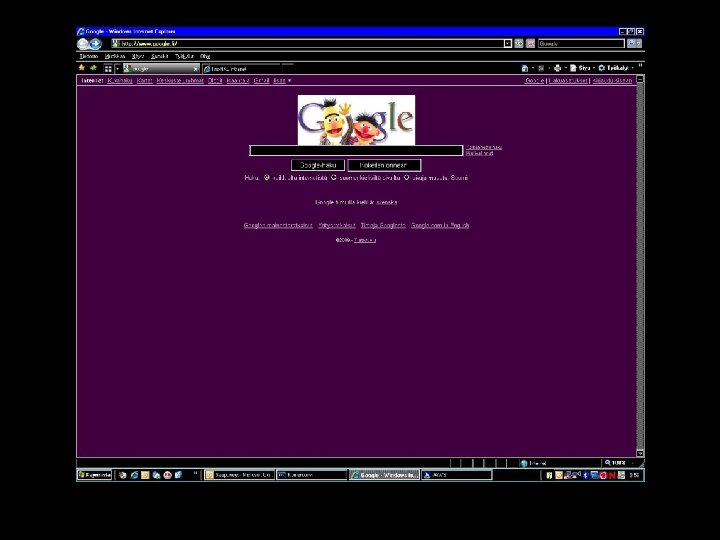Open the Tietoja Googlesta link

pos(383,225)
